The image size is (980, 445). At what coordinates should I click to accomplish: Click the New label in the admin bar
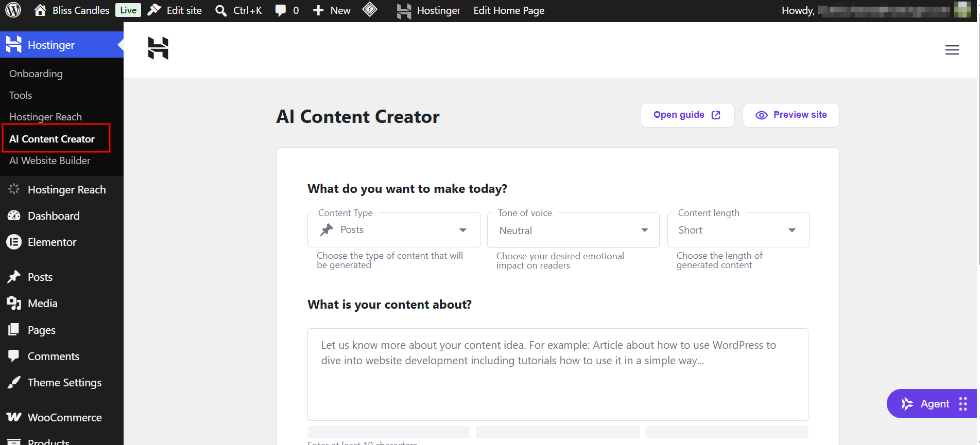(x=340, y=10)
